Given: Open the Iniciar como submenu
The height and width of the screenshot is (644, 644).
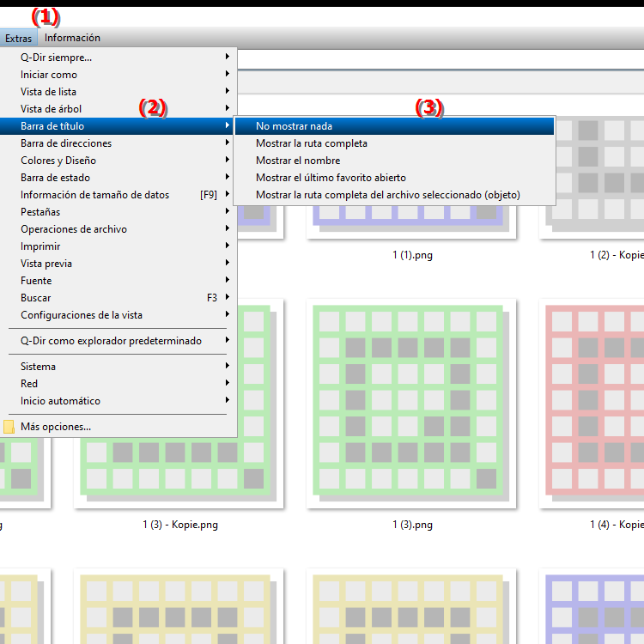Looking at the screenshot, I should 118,75.
